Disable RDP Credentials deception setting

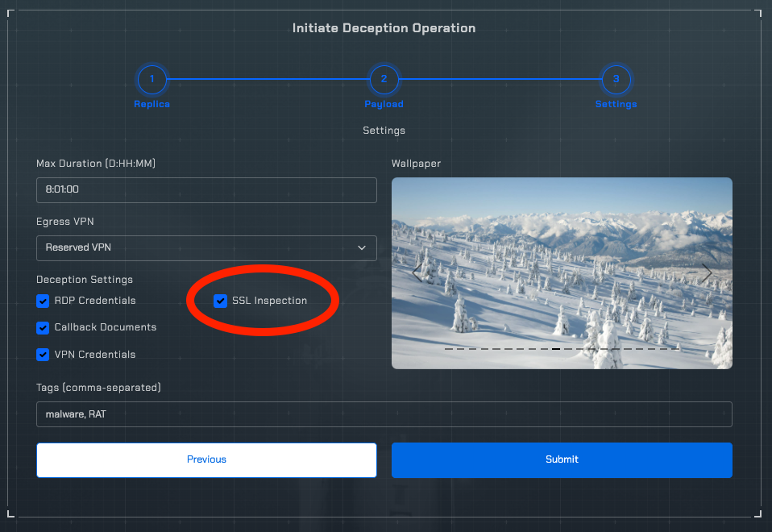point(43,301)
